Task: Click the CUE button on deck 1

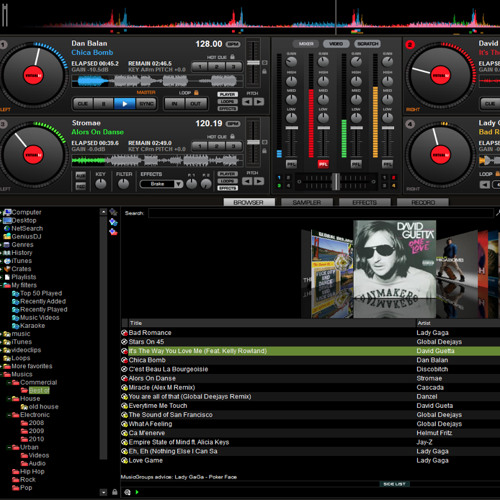Action: click(x=83, y=104)
